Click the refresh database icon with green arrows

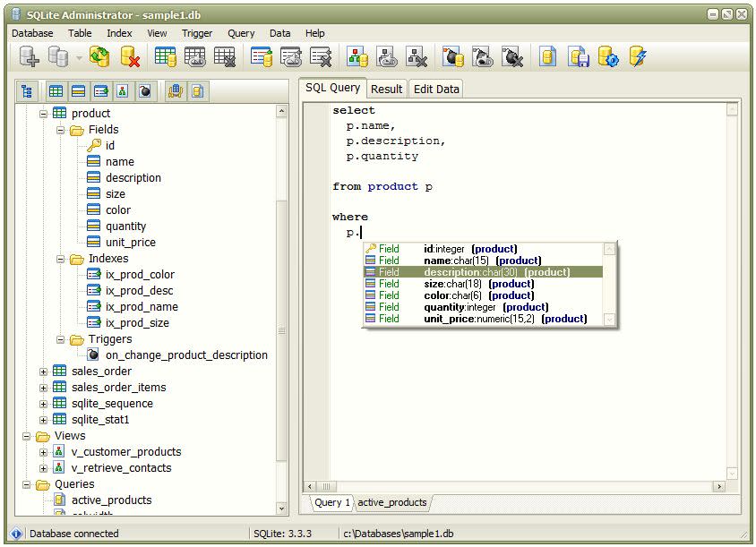[x=99, y=57]
